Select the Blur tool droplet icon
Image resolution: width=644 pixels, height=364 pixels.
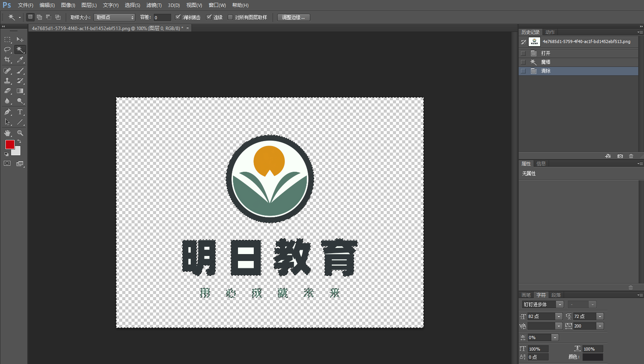pyautogui.click(x=7, y=101)
